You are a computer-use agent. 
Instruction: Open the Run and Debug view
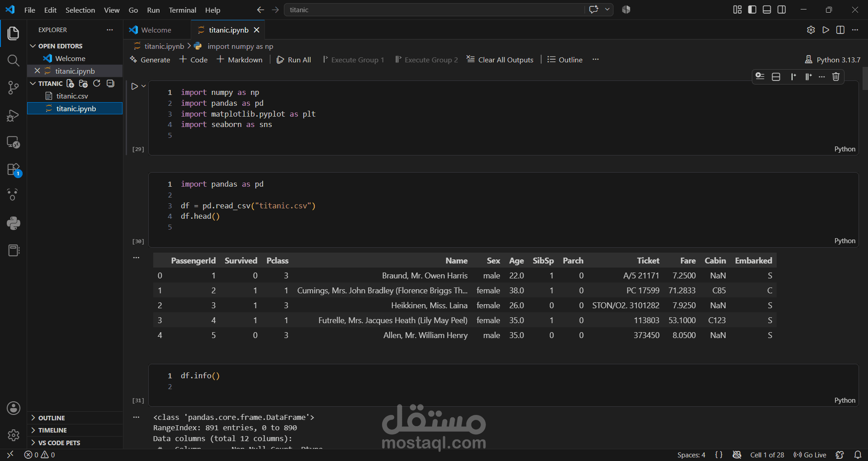coord(14,115)
